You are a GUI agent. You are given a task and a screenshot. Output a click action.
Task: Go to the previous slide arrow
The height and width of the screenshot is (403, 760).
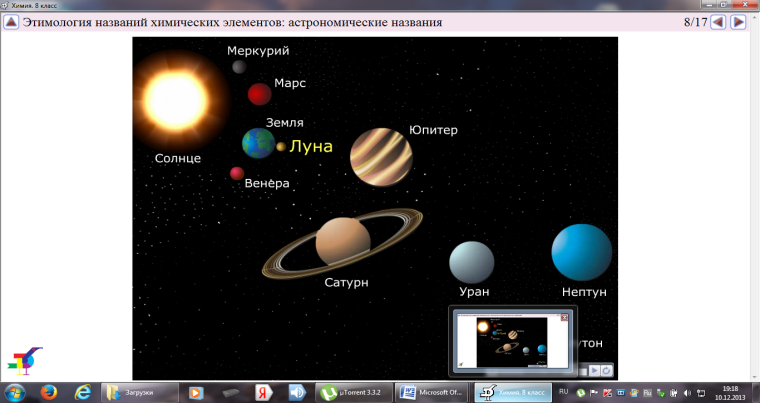pyautogui.click(x=718, y=22)
